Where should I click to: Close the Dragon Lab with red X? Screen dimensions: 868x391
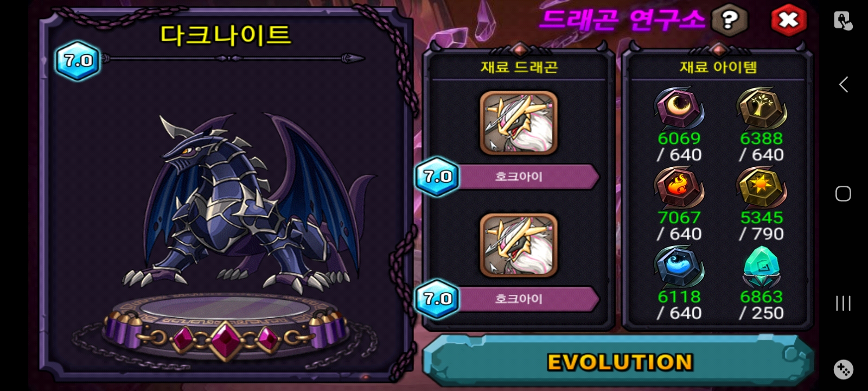pos(788,20)
